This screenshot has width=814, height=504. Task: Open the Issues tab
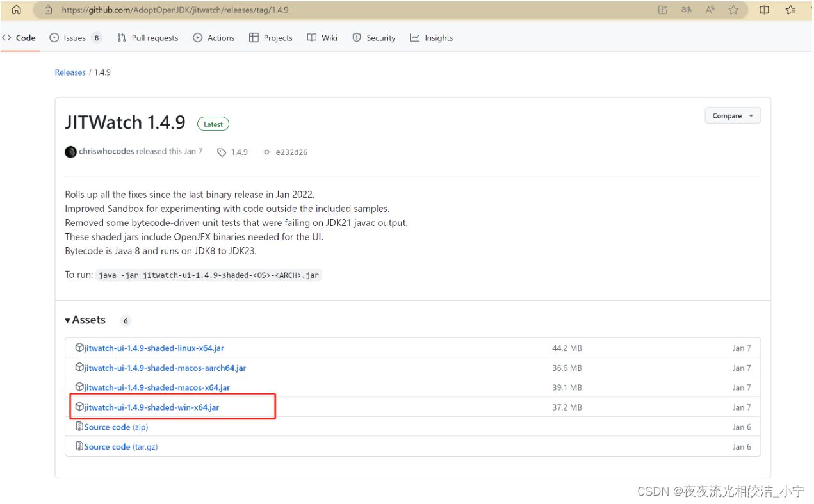(x=75, y=38)
